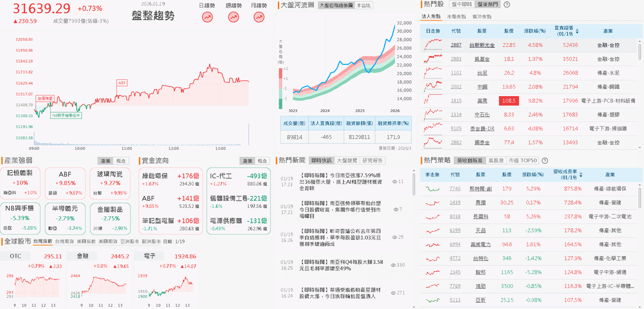The width and height of the screenshot is (644, 309).
Task: Open help icon beside 熱門股 tabs
Action: (507, 4)
